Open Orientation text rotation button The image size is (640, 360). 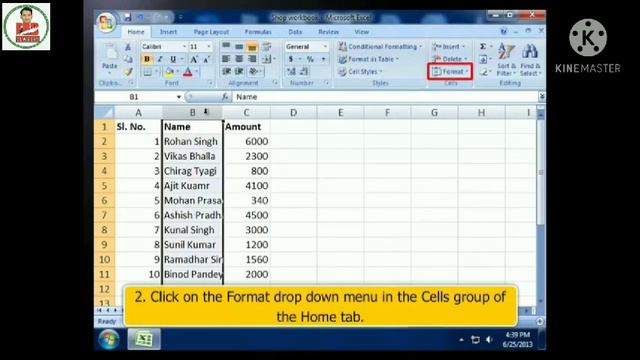click(x=255, y=72)
